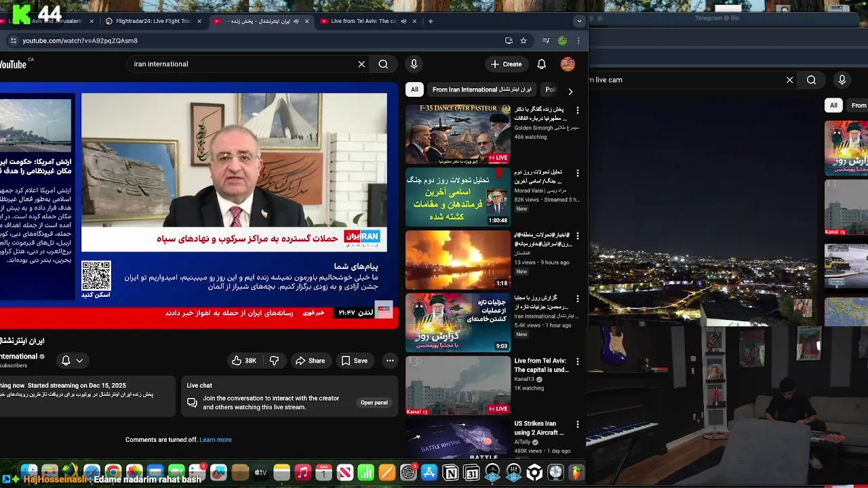The image size is (868, 488).
Task: Open options for the 5.4K views video
Action: [x=578, y=299]
